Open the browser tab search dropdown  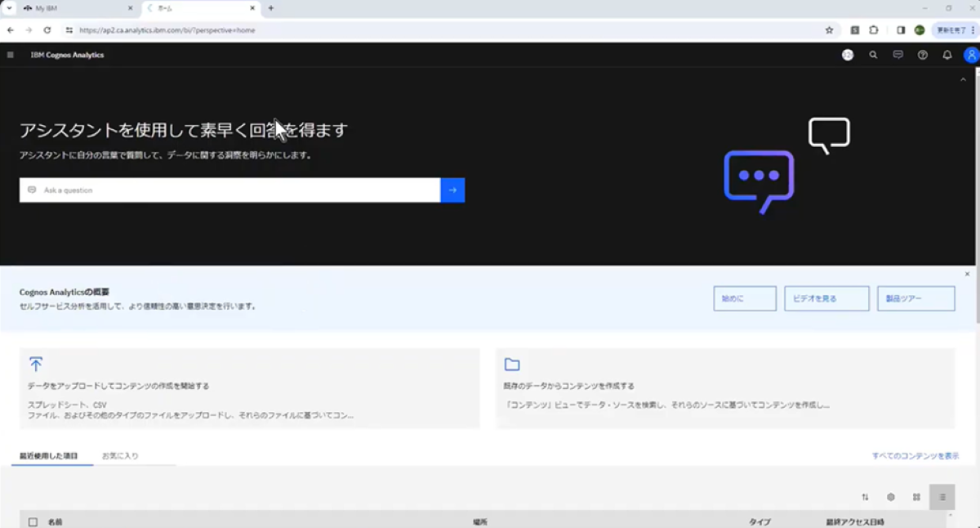point(9,8)
